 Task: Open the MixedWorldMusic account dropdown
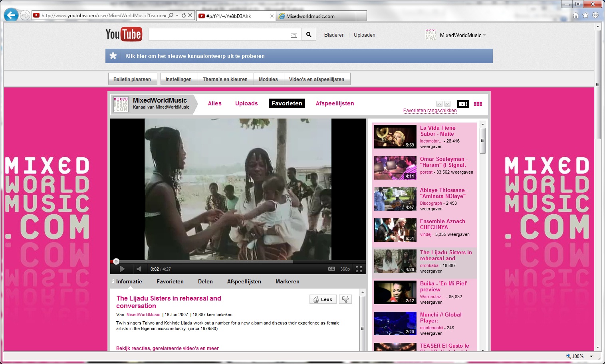click(x=484, y=35)
